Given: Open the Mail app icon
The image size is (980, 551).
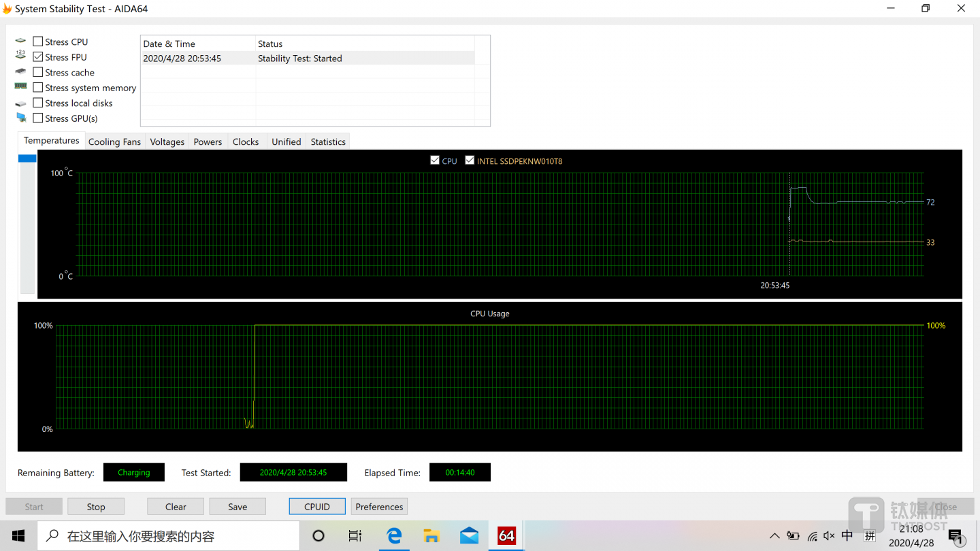Looking at the screenshot, I should [x=469, y=536].
